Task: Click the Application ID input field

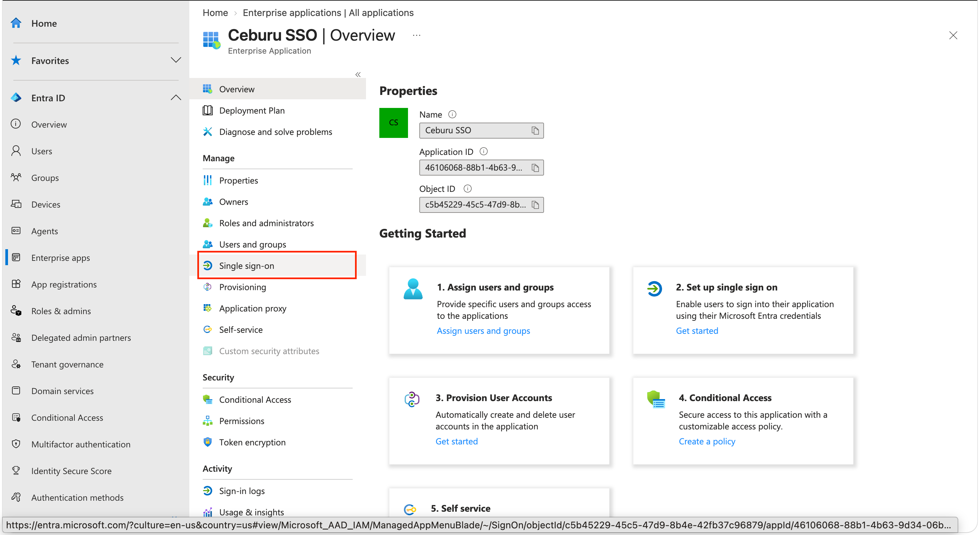Action: pyautogui.click(x=481, y=168)
